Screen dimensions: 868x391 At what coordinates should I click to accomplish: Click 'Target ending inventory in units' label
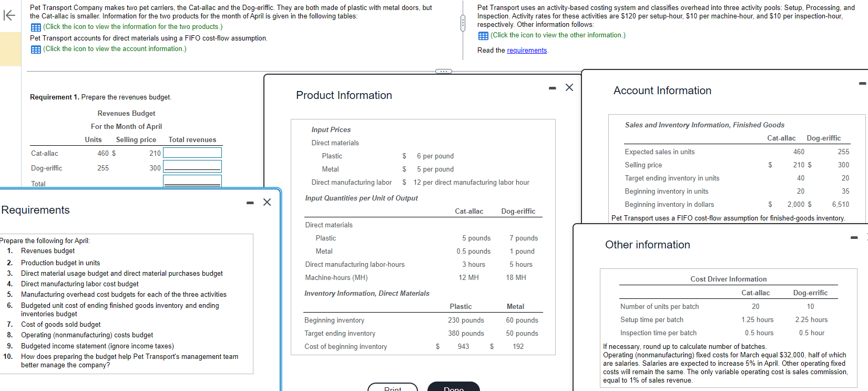click(672, 178)
